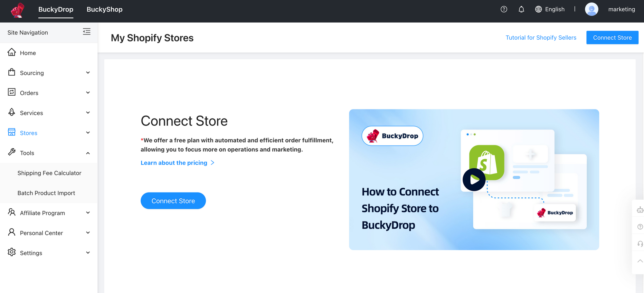This screenshot has height=293, width=644.
Task: Click the BuckyDrop dragon logo
Action: pos(18,10)
